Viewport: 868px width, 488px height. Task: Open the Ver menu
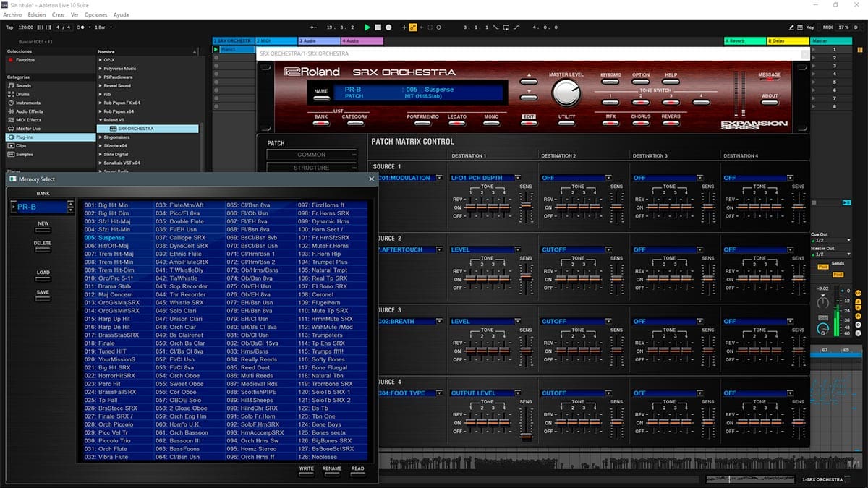pyautogui.click(x=75, y=14)
